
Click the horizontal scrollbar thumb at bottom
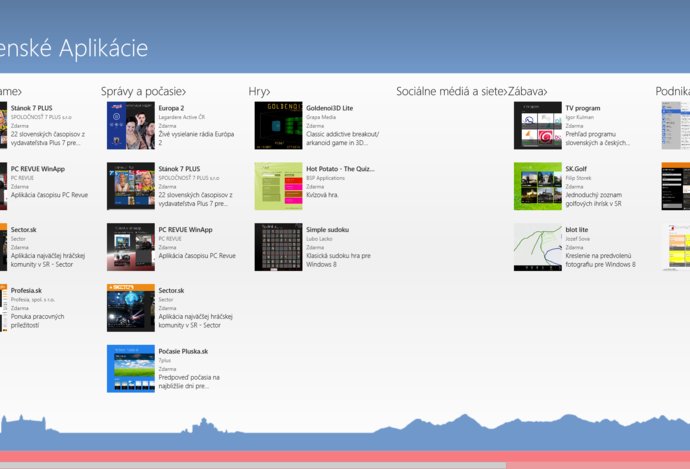tap(253, 465)
